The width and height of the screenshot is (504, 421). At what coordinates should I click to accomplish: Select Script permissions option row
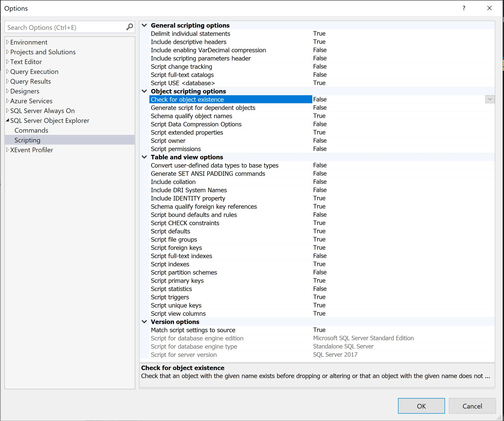(176, 149)
